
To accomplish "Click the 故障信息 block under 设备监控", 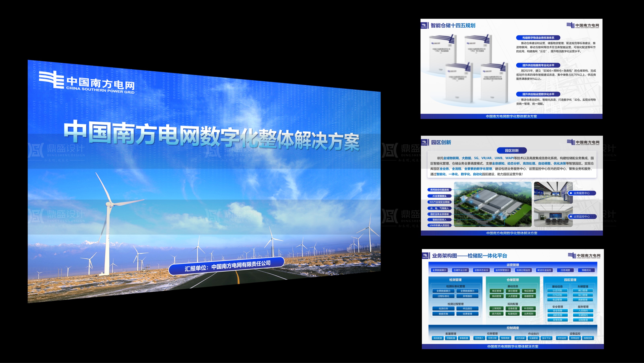I will point(588,338).
